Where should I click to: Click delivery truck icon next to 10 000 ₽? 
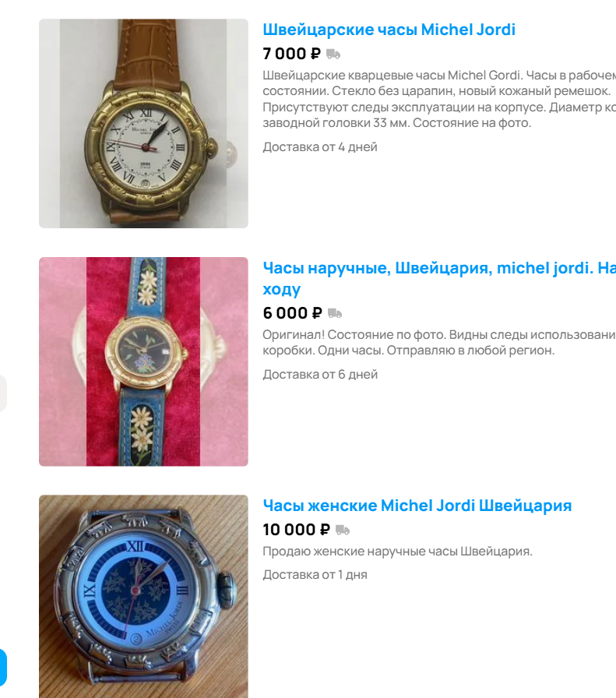tap(343, 531)
